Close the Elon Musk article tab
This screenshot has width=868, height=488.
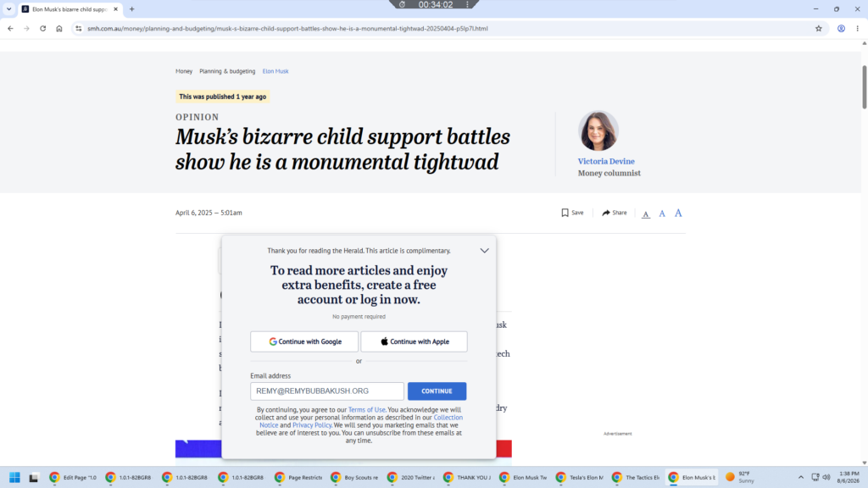pyautogui.click(x=115, y=8)
